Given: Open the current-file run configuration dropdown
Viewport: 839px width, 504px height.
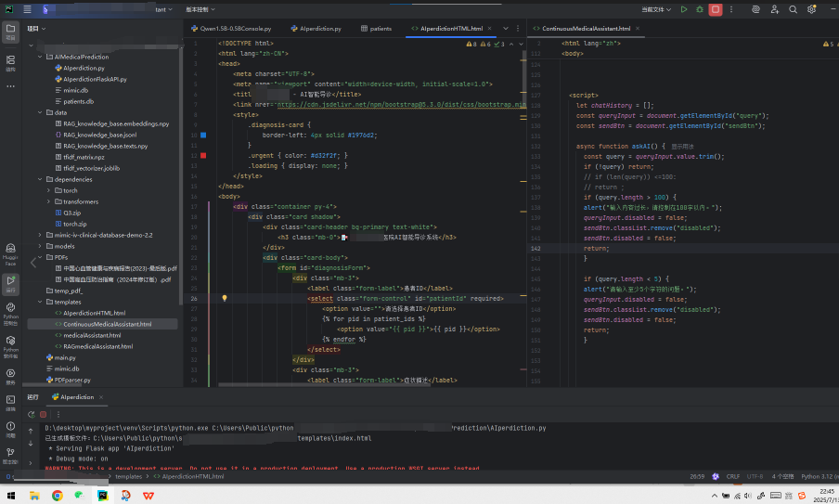Looking at the screenshot, I should point(656,9).
